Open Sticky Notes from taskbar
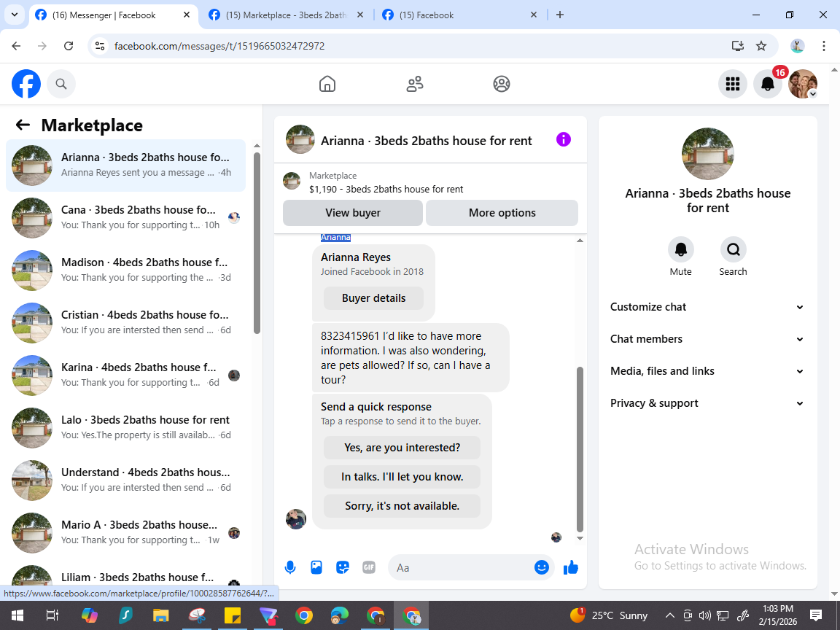Image resolution: width=840 pixels, height=630 pixels. (233, 615)
